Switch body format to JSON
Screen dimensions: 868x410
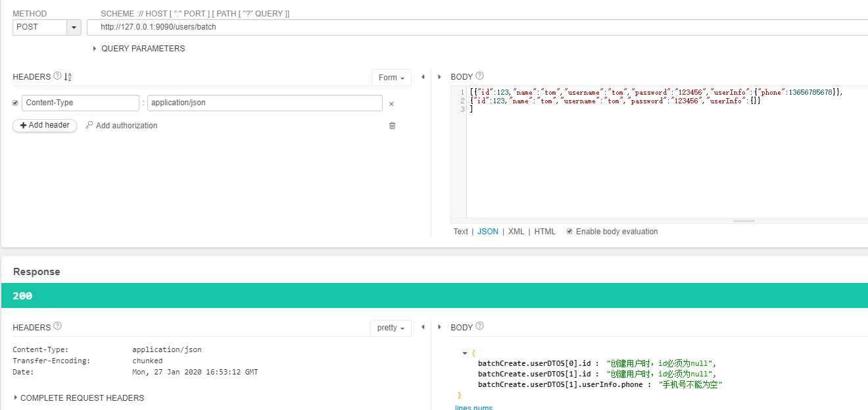click(488, 232)
